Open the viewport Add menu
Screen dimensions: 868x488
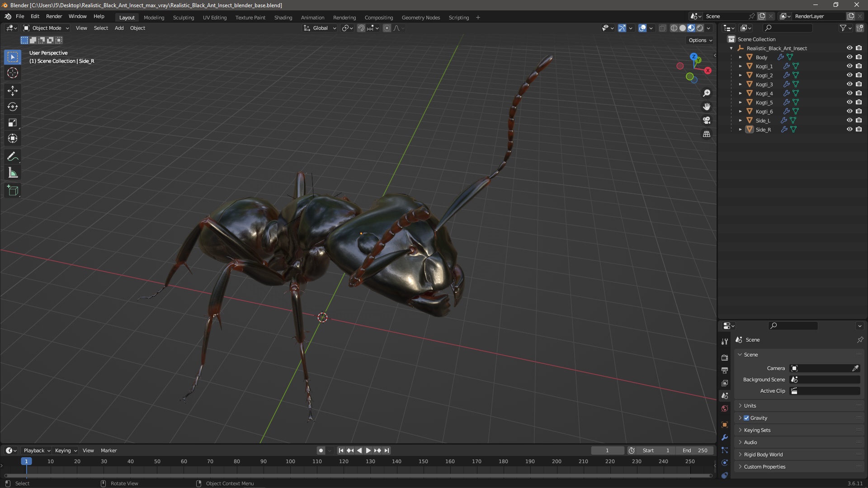pyautogui.click(x=119, y=28)
